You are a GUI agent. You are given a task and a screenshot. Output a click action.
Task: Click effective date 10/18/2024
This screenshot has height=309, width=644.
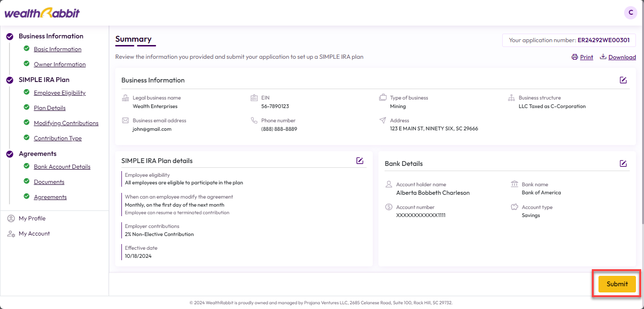coord(138,256)
